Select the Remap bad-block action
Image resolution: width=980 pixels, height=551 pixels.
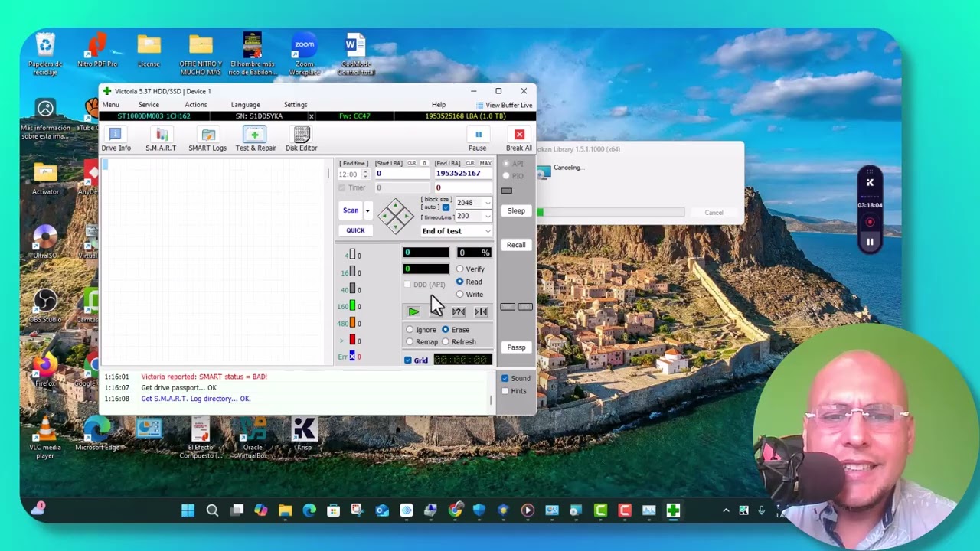422,342
